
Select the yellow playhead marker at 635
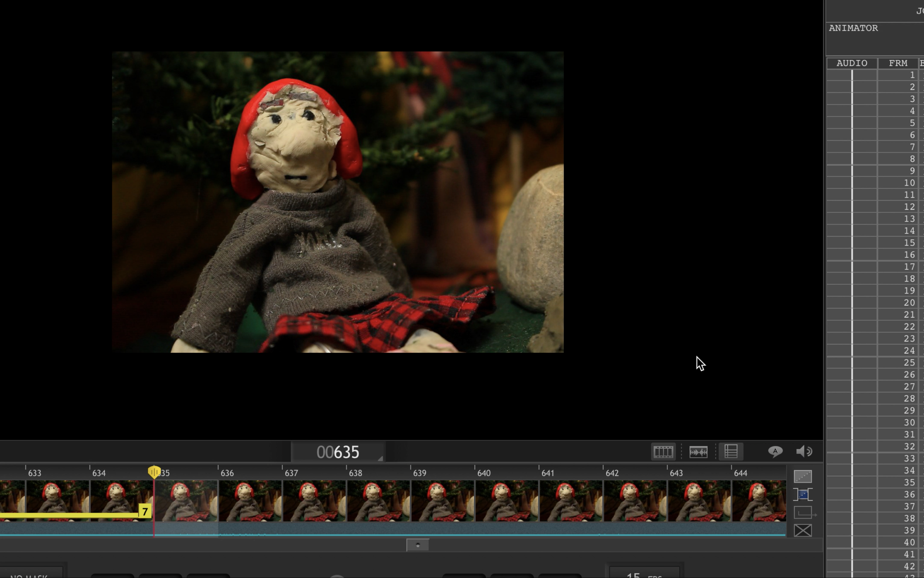click(x=154, y=473)
